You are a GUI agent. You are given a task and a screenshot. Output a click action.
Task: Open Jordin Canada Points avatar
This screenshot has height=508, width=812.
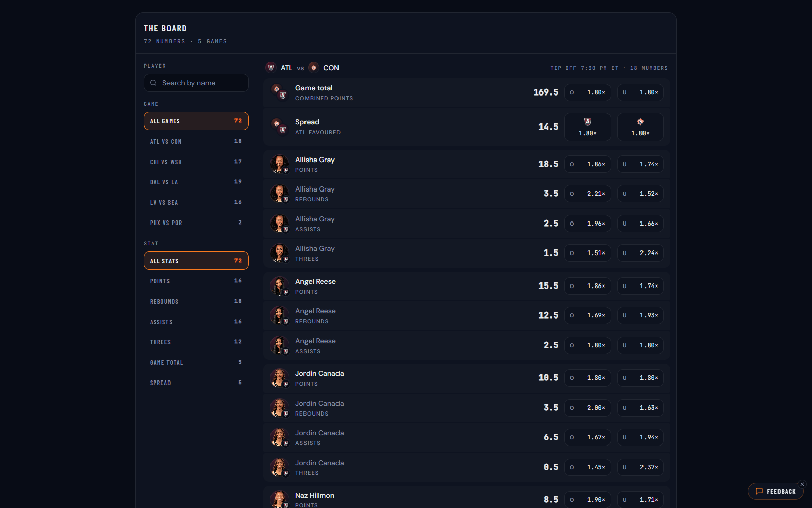tap(280, 378)
